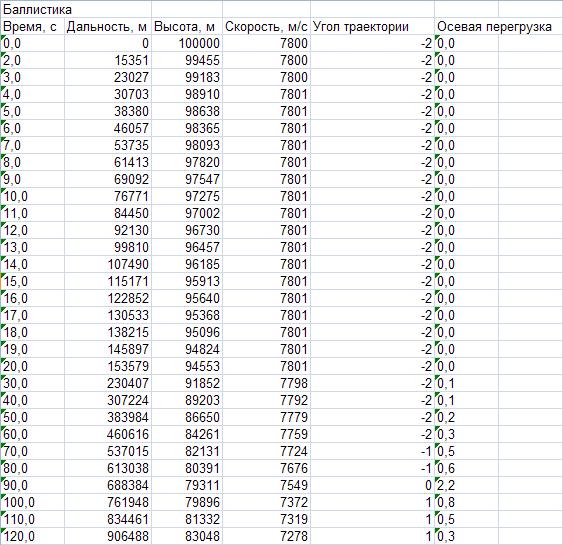Screen dimensions: 563x545
Task: Select height cell '95913'
Action: pyautogui.click(x=187, y=281)
